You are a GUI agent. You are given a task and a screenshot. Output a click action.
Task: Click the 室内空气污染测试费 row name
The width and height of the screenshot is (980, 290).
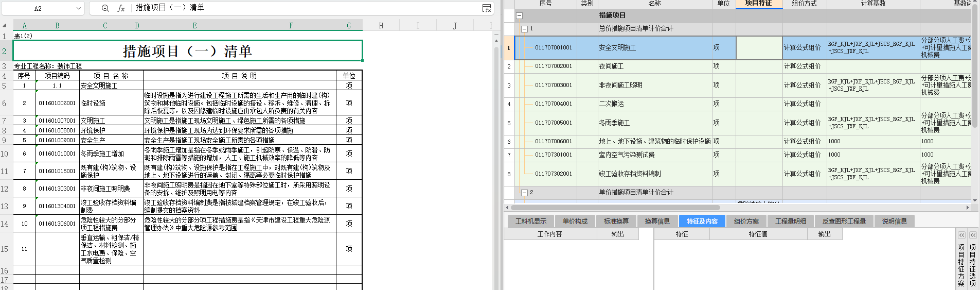pos(627,155)
